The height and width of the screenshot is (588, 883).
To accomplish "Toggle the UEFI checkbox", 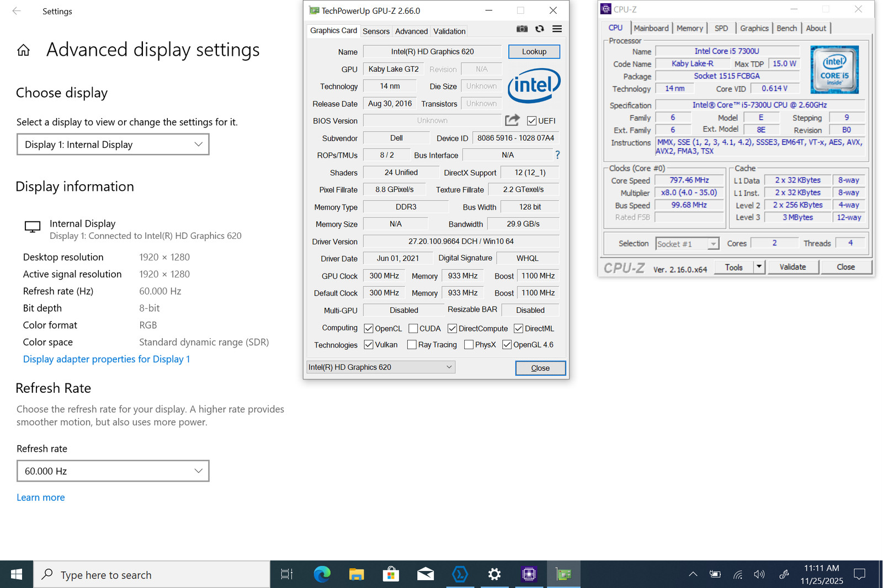I will click(x=531, y=121).
